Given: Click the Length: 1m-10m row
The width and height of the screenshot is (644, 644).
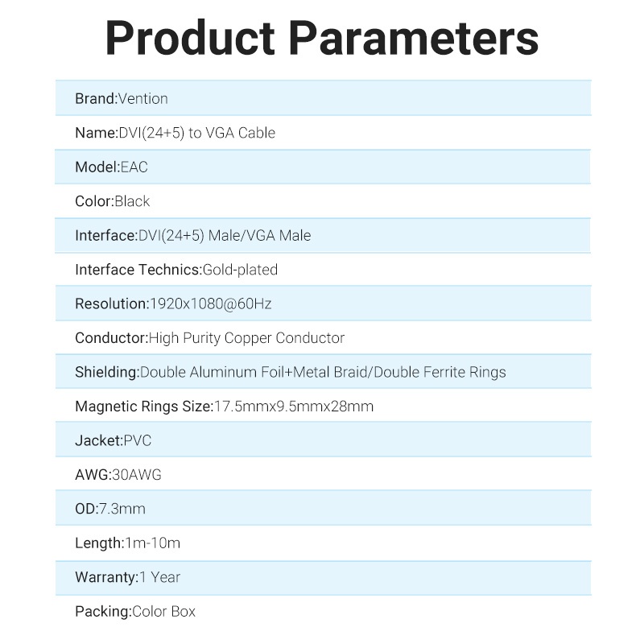Looking at the screenshot, I should 322,543.
